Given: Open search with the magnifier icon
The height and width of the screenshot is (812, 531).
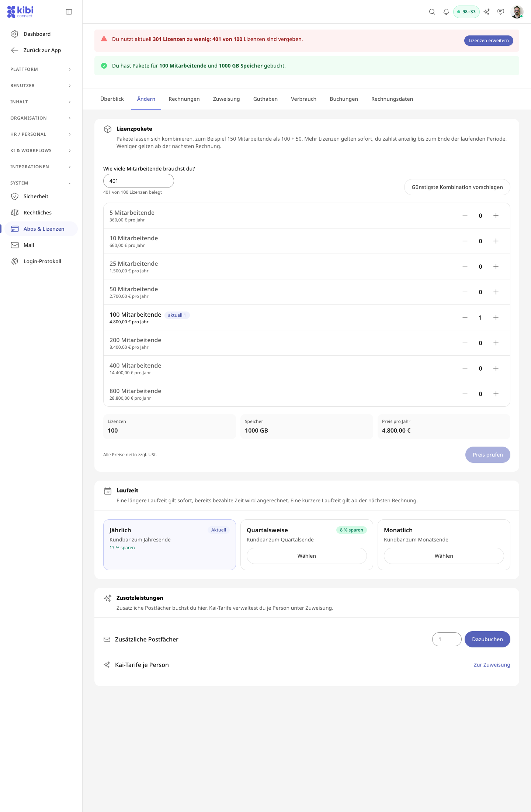Looking at the screenshot, I should (432, 12).
